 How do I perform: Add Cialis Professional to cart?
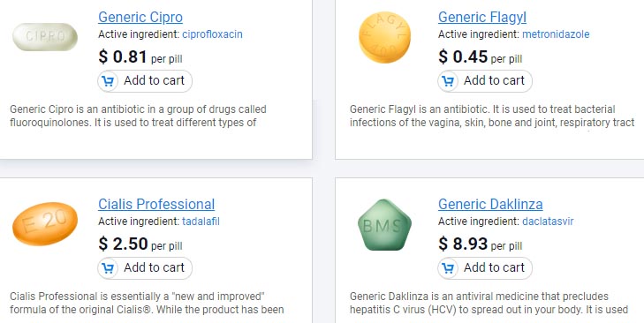click(x=145, y=268)
